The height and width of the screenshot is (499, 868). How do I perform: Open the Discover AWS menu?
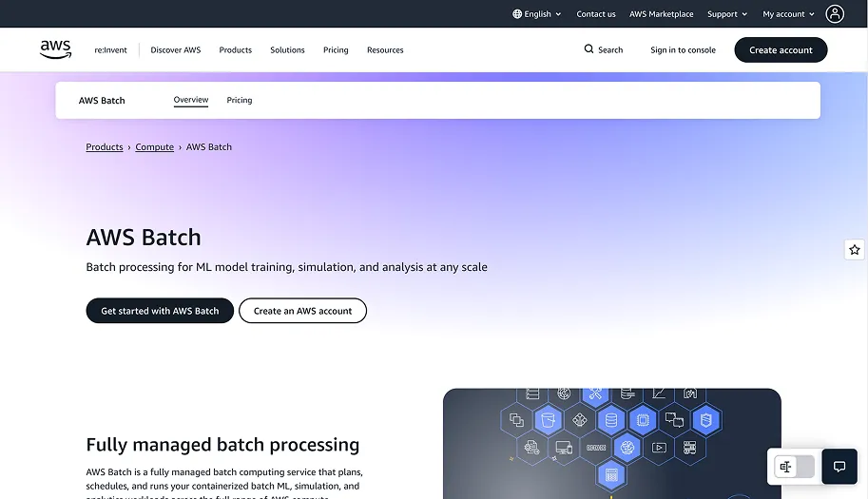coord(176,49)
